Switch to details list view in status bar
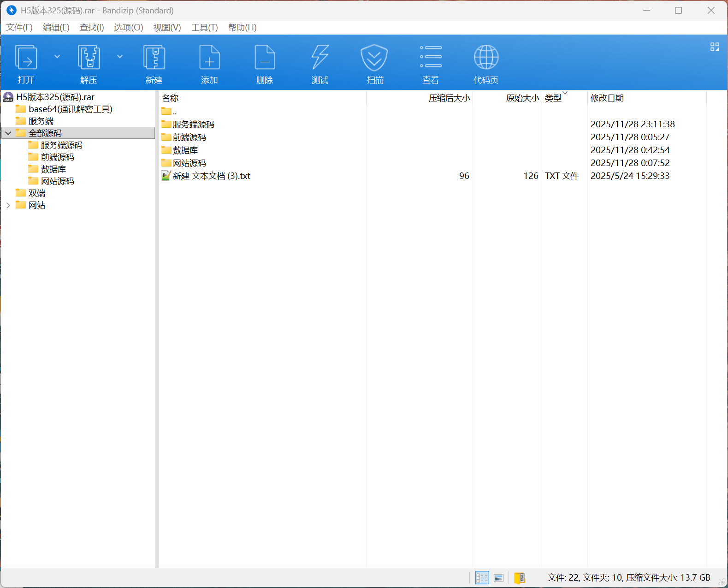The width and height of the screenshot is (728, 588). 482,578
